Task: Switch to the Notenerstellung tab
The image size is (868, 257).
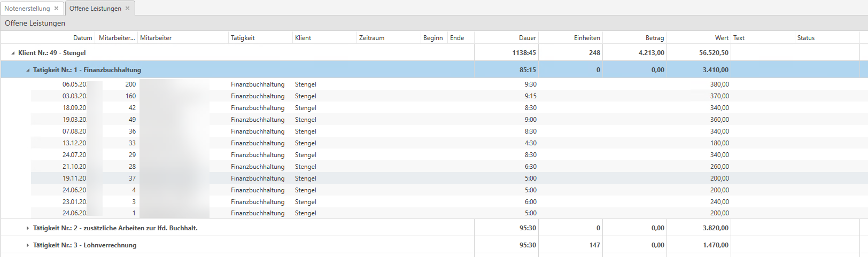Action: point(27,9)
